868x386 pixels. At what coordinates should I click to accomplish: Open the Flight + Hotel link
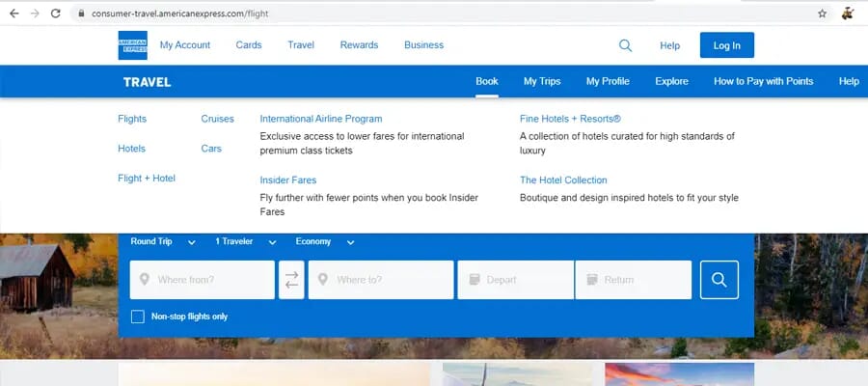147,179
